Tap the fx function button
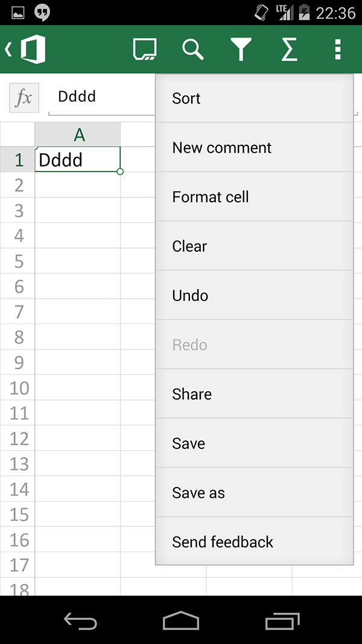The image size is (362, 644). 24,98
